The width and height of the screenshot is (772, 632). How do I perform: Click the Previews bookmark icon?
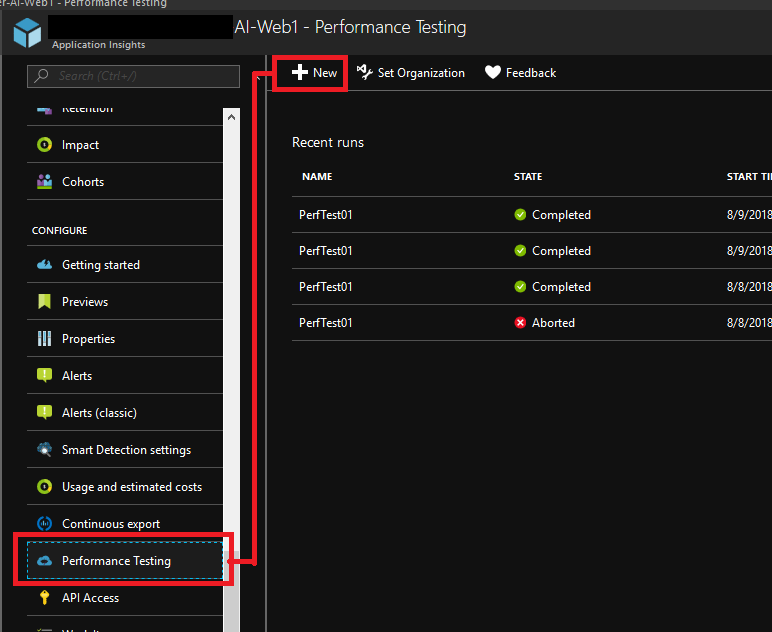44,301
